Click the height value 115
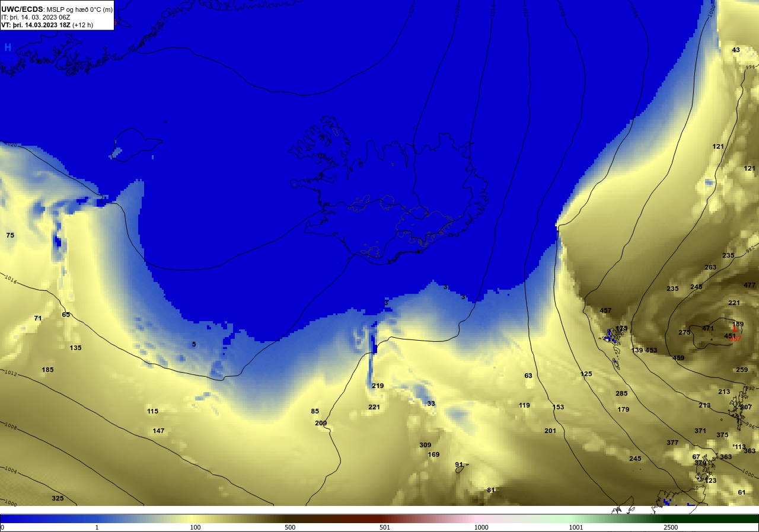The height and width of the screenshot is (532, 759). 153,411
